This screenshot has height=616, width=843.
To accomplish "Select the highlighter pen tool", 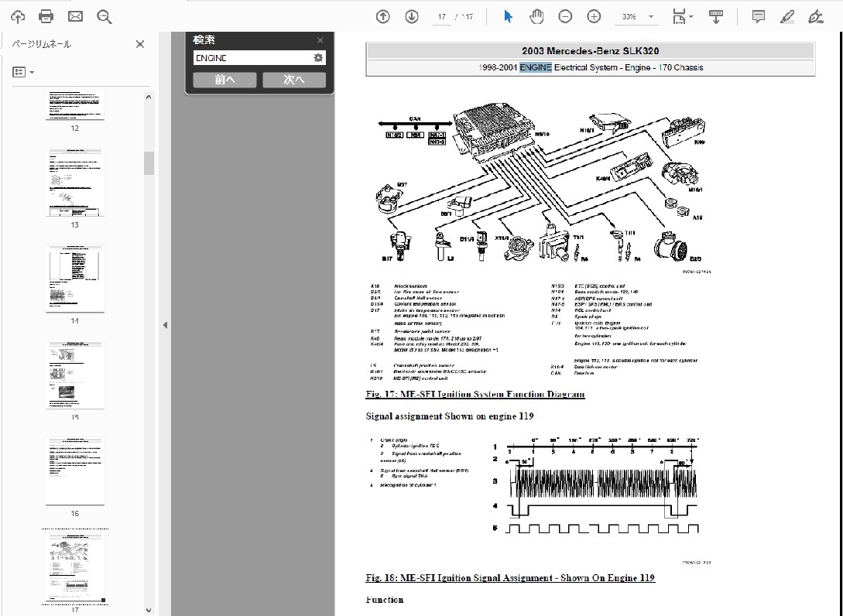I will tap(787, 17).
